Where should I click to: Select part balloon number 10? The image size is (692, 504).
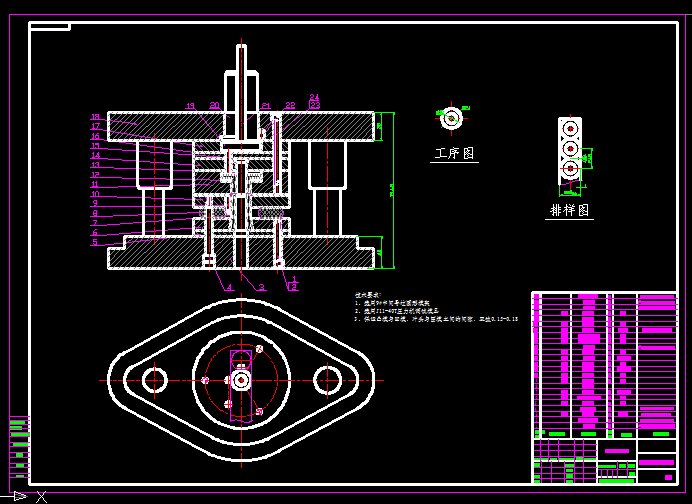[95, 194]
